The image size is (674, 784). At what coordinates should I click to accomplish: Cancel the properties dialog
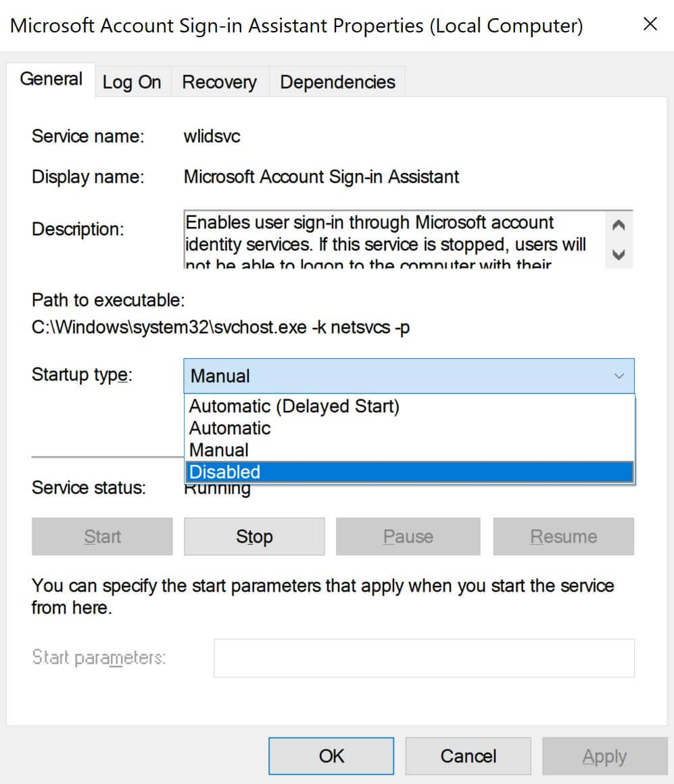468,756
